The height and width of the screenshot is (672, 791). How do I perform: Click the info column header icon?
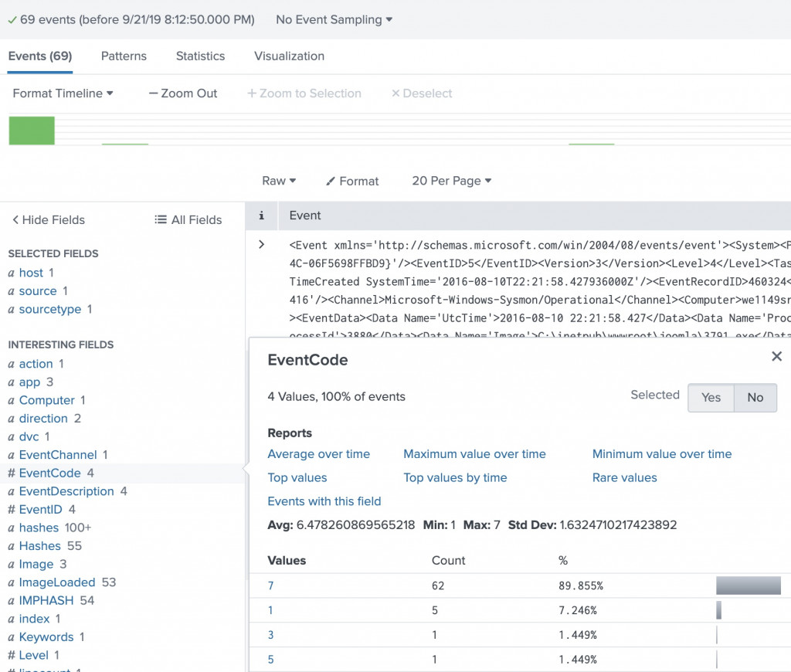[262, 216]
